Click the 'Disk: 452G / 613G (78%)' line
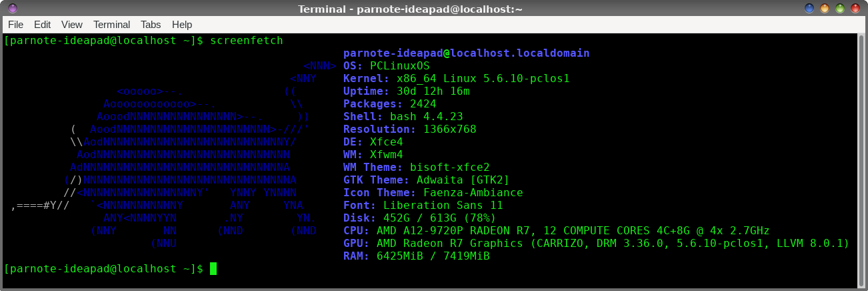The width and height of the screenshot is (868, 291). (x=420, y=218)
